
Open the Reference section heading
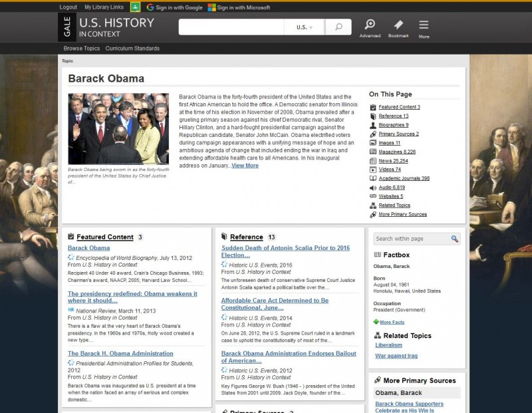point(246,237)
